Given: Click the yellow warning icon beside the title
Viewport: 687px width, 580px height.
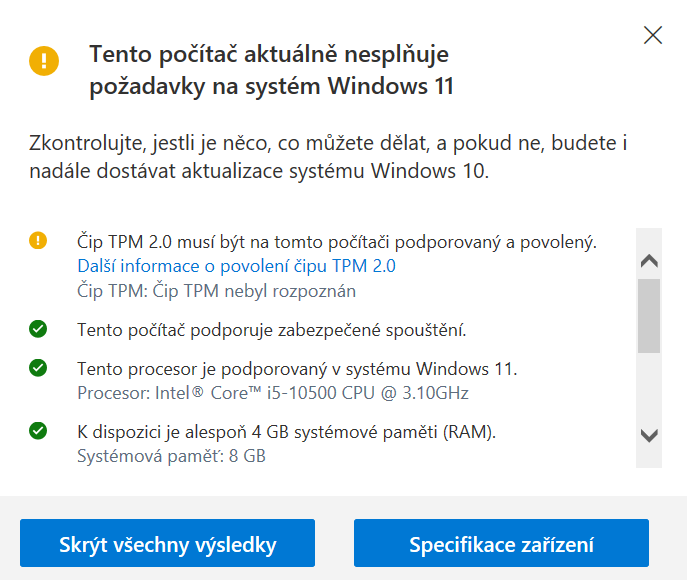Looking at the screenshot, I should click(x=44, y=60).
